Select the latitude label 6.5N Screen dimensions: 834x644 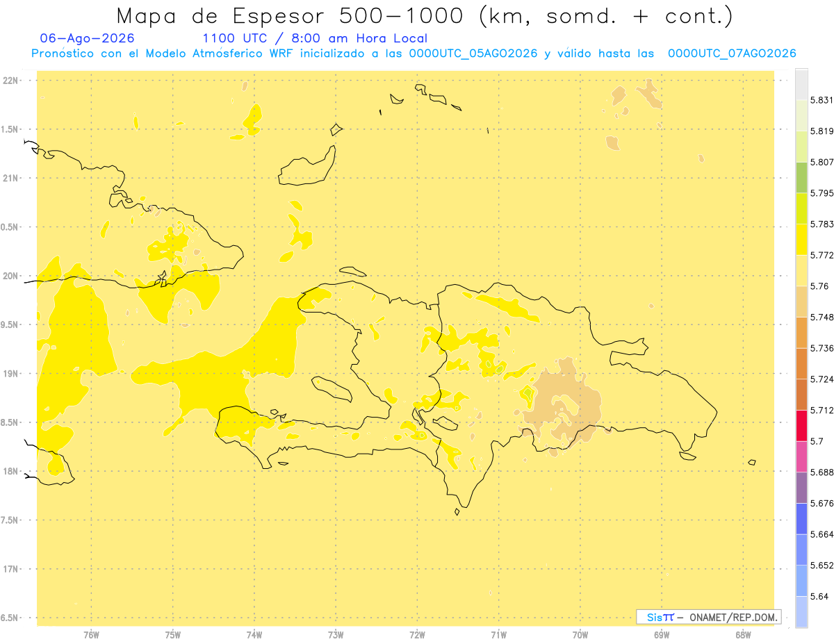[10, 618]
